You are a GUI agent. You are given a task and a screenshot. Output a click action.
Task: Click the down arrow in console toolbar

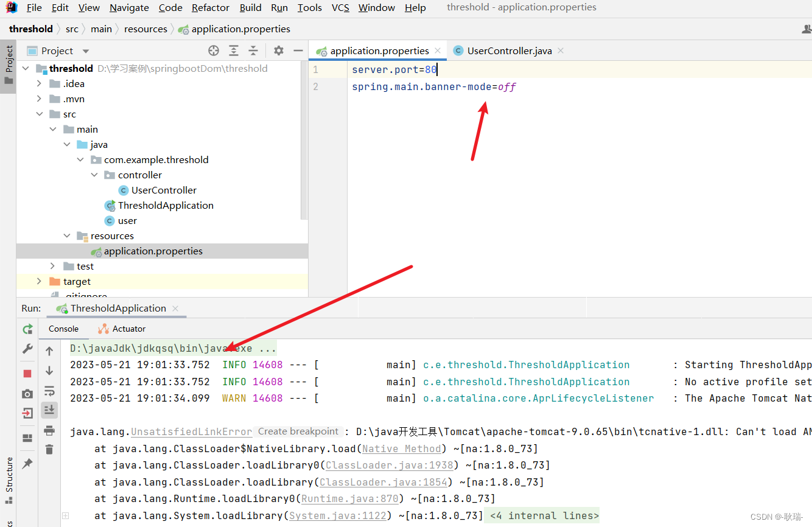[49, 371]
